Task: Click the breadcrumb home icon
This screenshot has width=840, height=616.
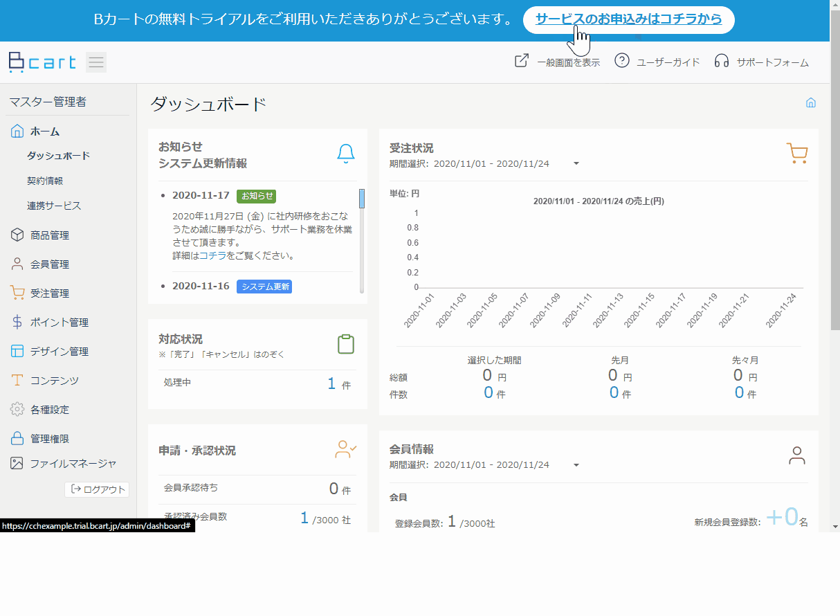Action: (811, 103)
